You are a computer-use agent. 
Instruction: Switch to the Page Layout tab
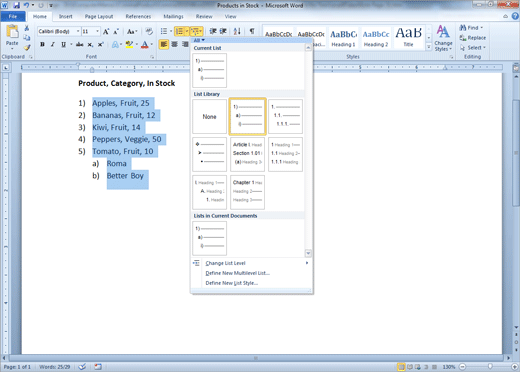coord(99,16)
